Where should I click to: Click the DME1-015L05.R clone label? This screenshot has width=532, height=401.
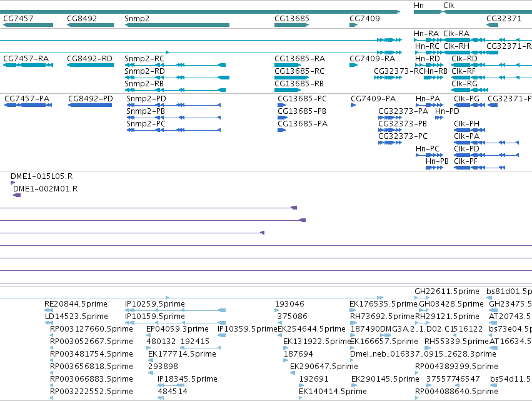point(42,176)
